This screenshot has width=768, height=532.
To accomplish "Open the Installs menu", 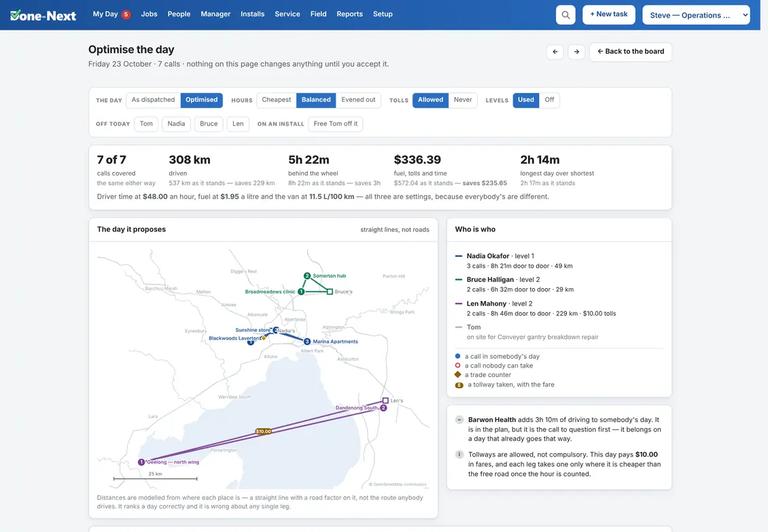I will click(x=252, y=14).
